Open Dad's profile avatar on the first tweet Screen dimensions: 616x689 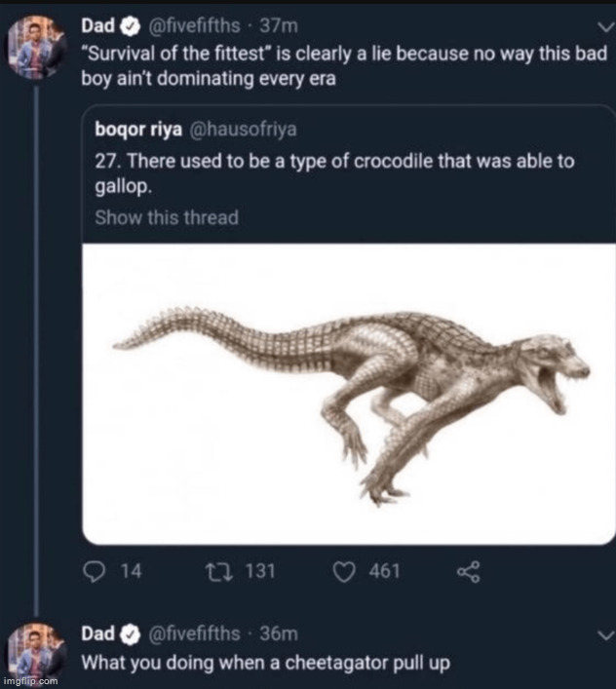36,48
